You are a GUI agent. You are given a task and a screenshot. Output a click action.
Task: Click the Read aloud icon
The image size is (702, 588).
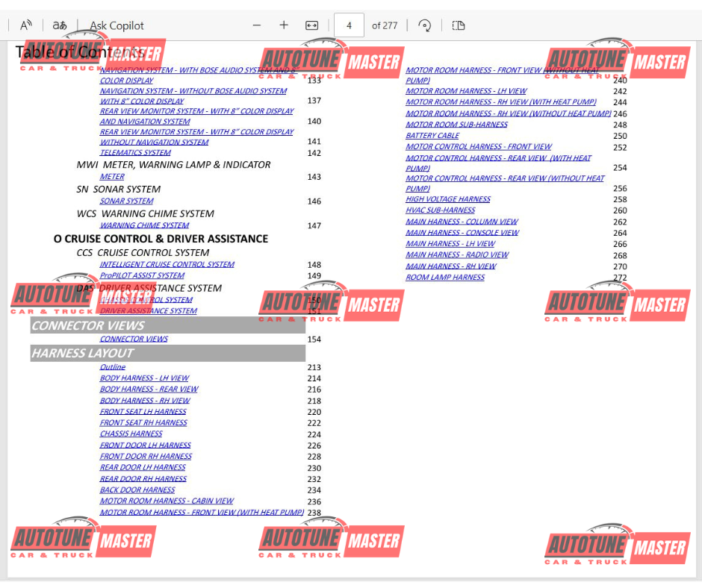(x=26, y=25)
